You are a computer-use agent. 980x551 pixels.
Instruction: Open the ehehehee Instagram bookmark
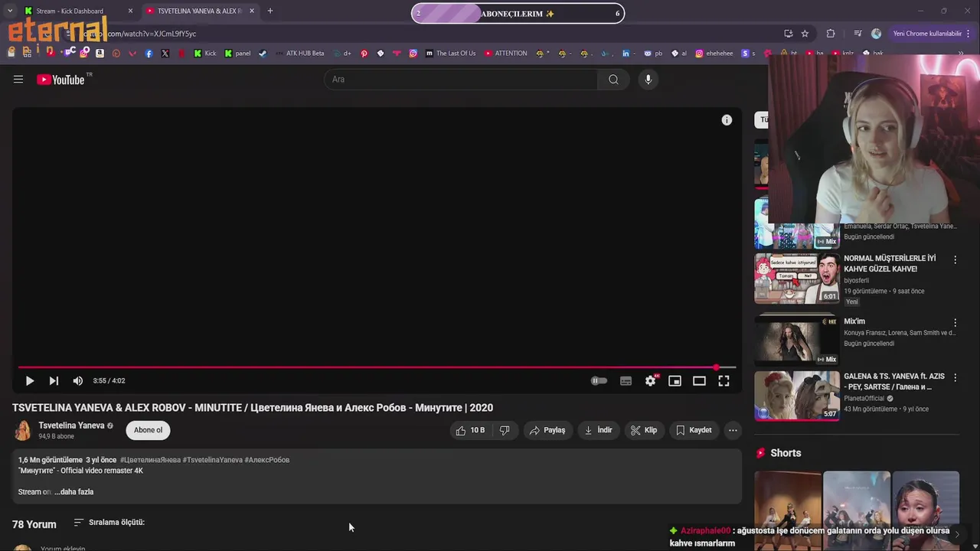click(x=714, y=54)
